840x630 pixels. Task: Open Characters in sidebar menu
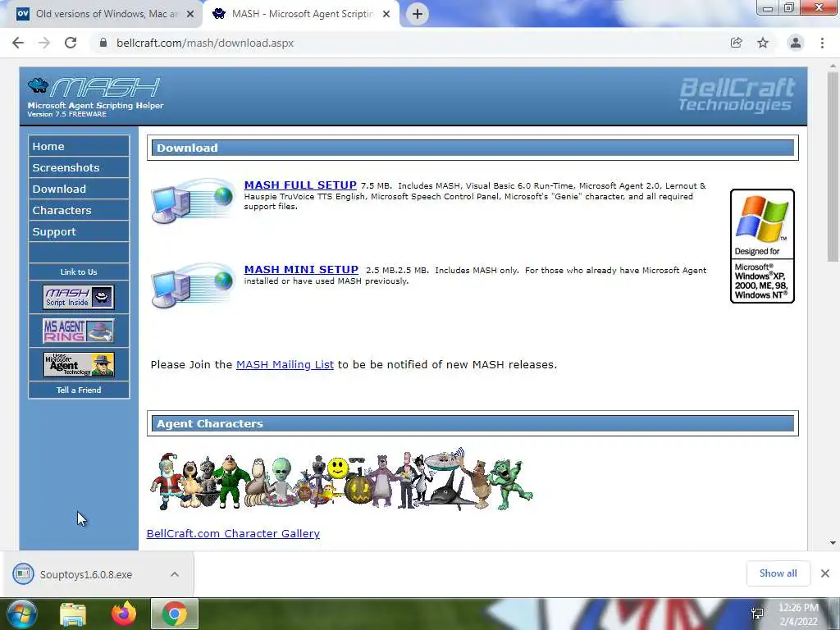79,211
